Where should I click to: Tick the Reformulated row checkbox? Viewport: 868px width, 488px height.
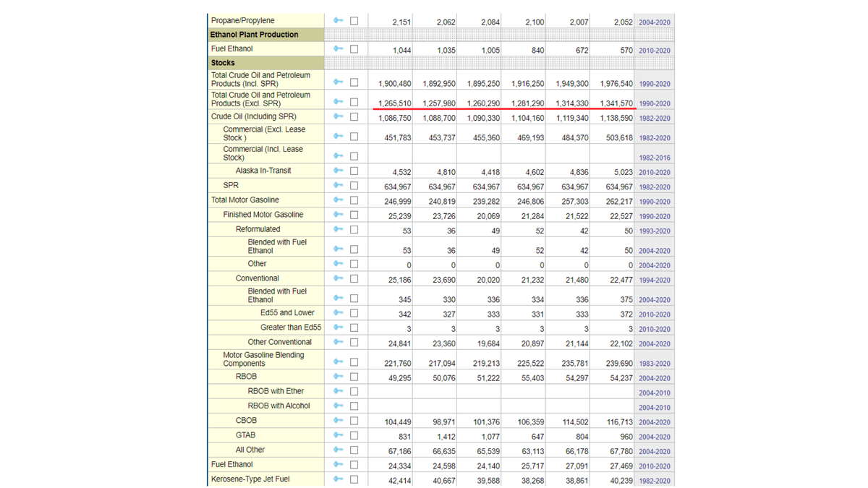354,229
